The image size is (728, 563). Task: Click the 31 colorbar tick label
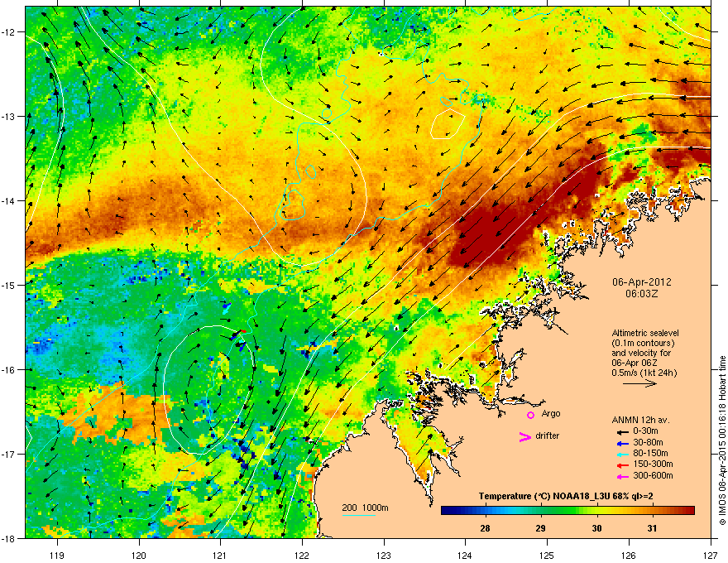652,528
